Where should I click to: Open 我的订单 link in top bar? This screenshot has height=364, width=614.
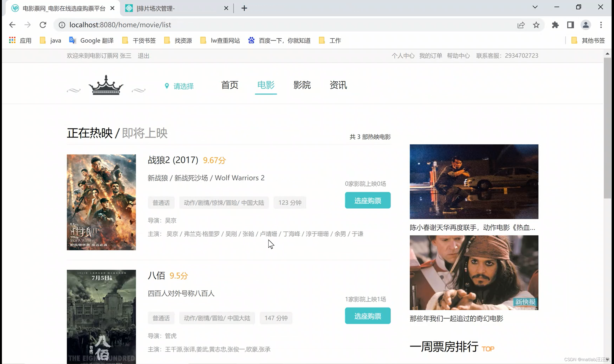tap(430, 56)
